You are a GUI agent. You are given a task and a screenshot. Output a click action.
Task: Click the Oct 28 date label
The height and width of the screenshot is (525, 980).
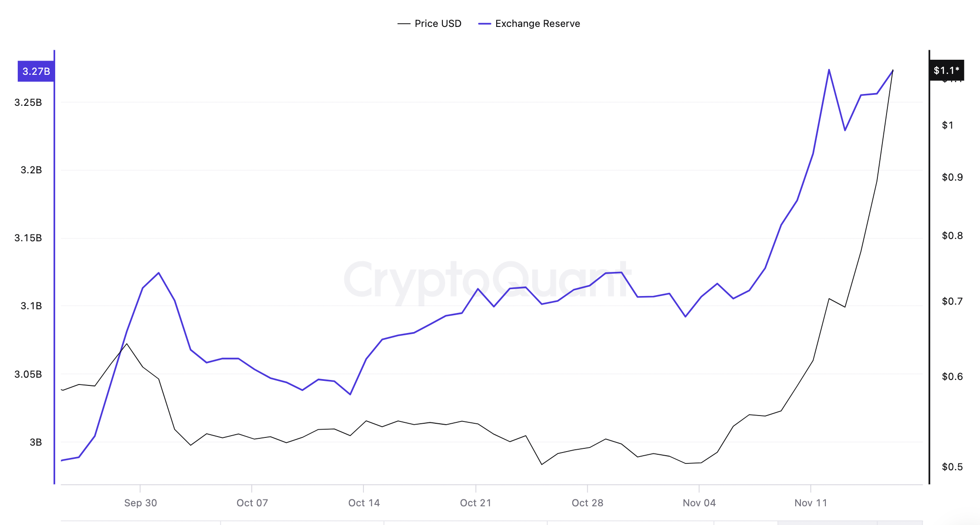(x=587, y=503)
